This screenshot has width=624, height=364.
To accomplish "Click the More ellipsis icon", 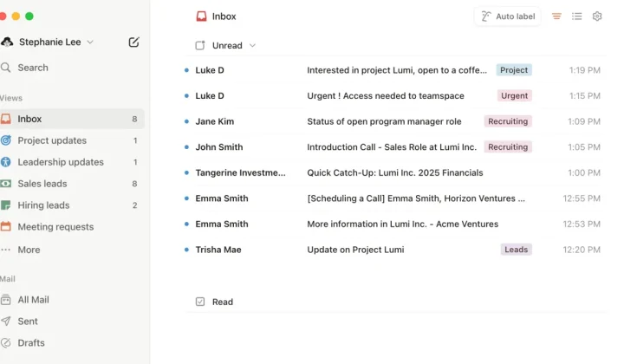I will [5, 250].
